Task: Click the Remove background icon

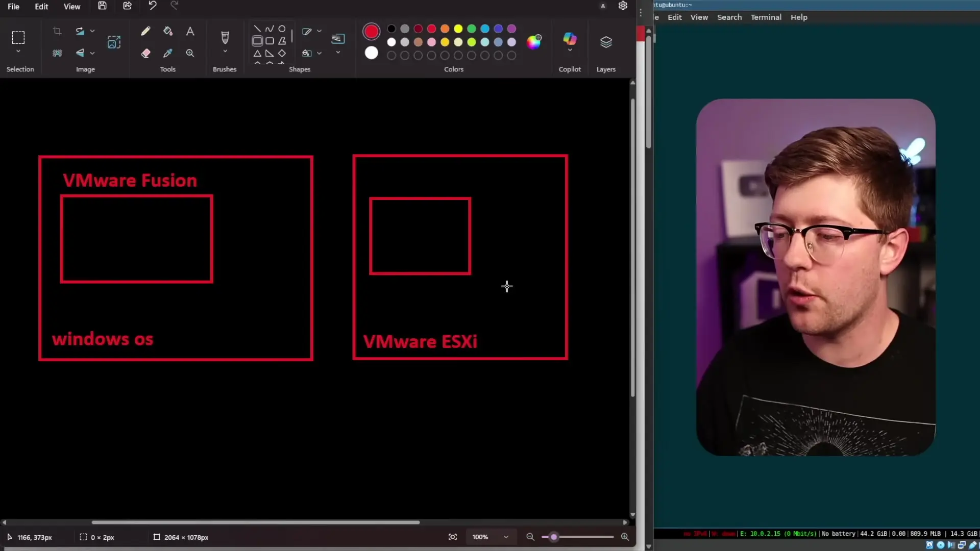Action: 57,53
